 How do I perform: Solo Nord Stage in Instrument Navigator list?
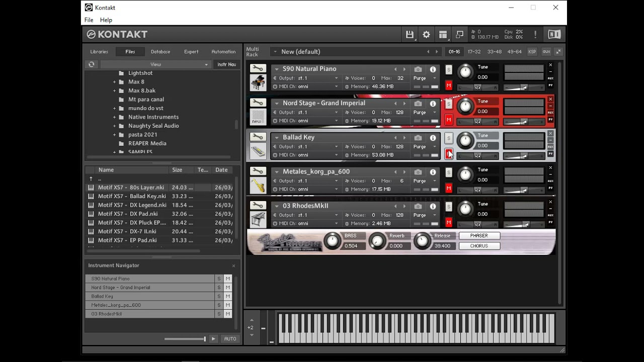pos(219,288)
